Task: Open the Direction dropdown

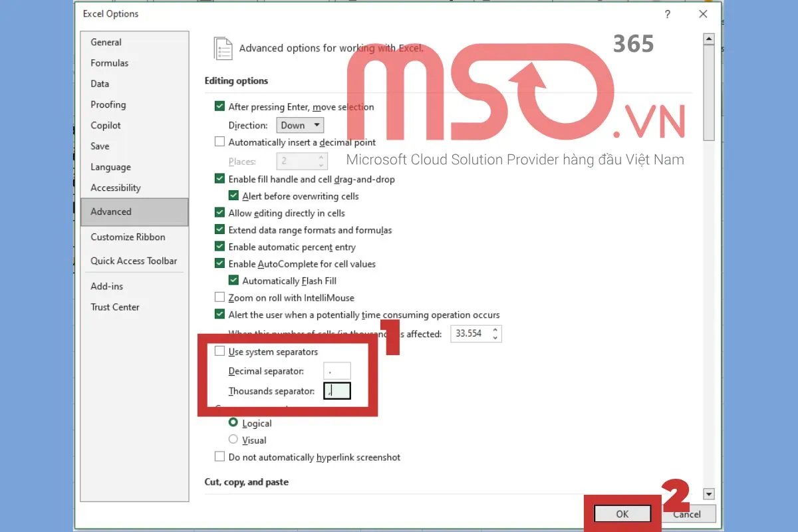Action: (x=300, y=125)
